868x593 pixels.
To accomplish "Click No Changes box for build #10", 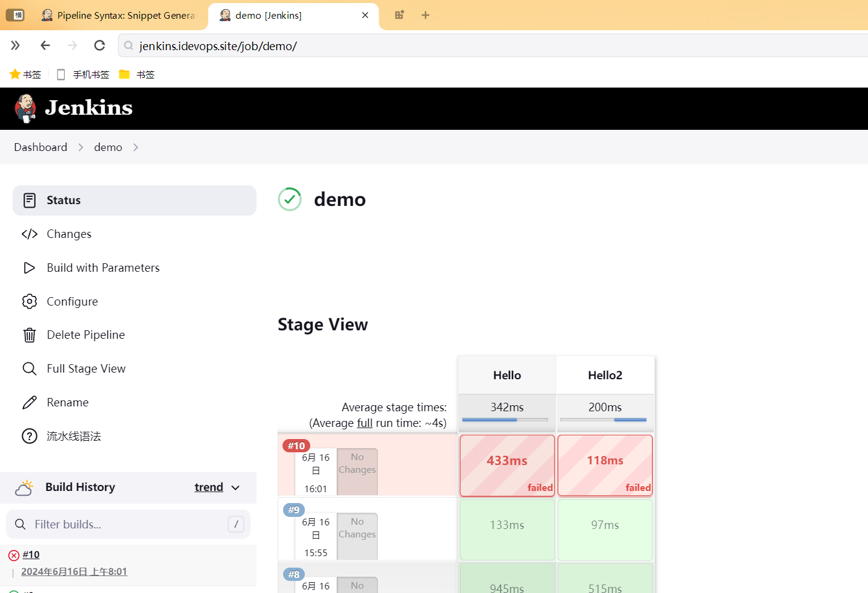I will click(357, 472).
